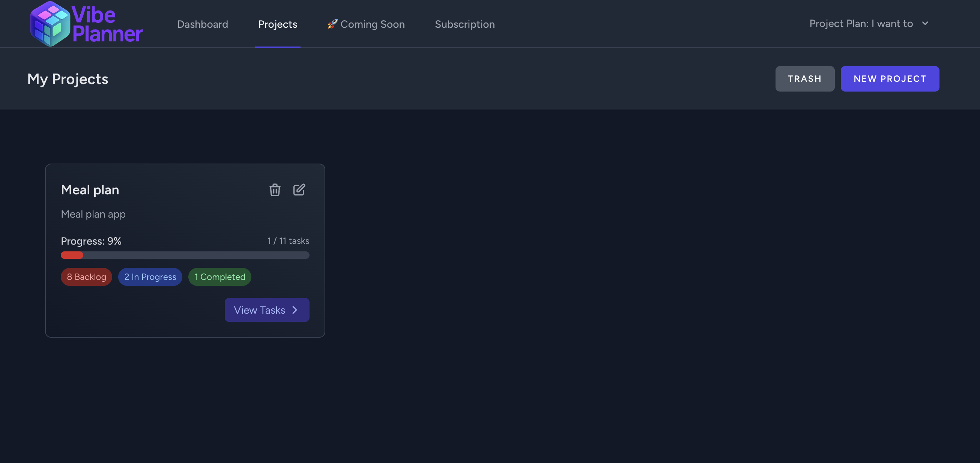
Task: Click the 1 Completed badge
Action: tap(219, 277)
